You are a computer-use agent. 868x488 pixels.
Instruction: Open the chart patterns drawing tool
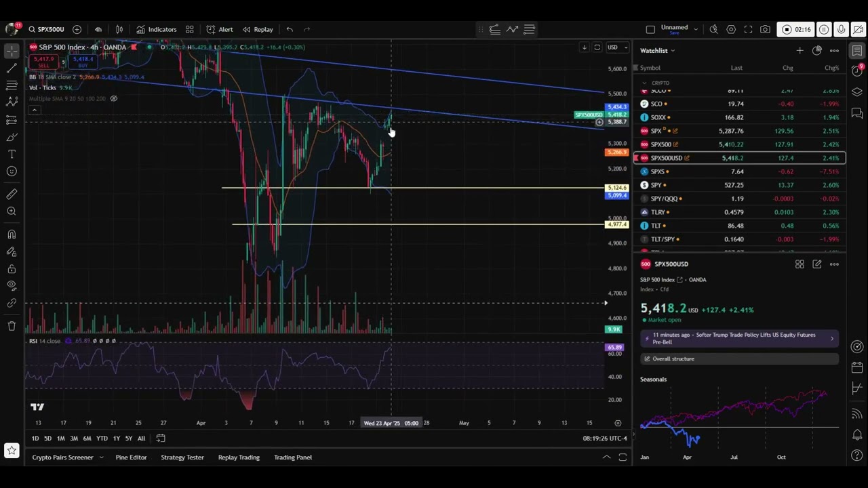pos(12,102)
